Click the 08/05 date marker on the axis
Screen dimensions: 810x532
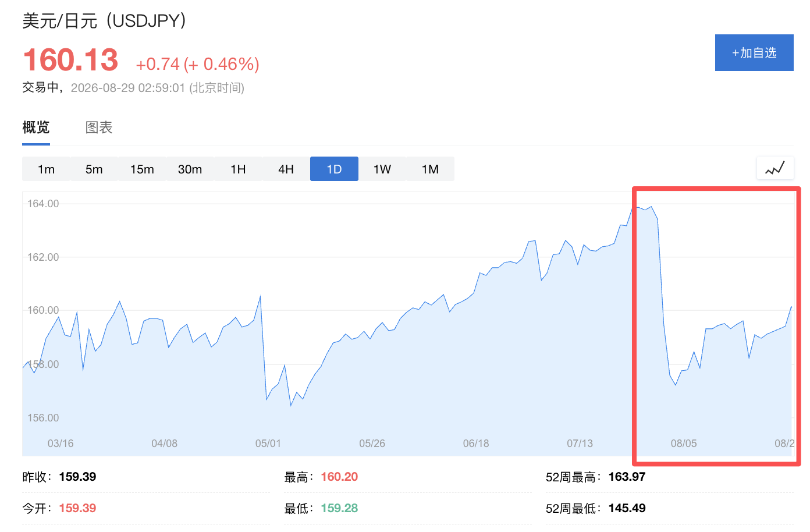tap(684, 444)
